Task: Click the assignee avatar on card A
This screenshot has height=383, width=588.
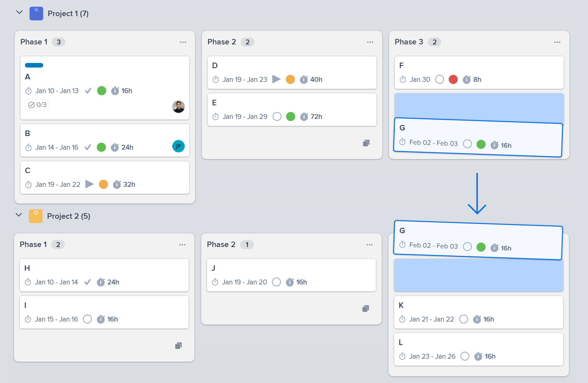Action: coord(178,107)
